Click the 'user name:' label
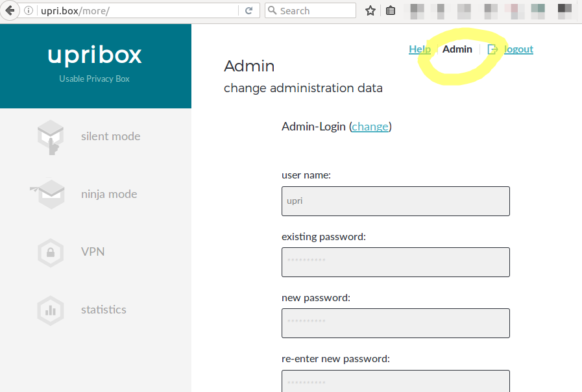Screen dimensions: 582x392 (x=306, y=175)
